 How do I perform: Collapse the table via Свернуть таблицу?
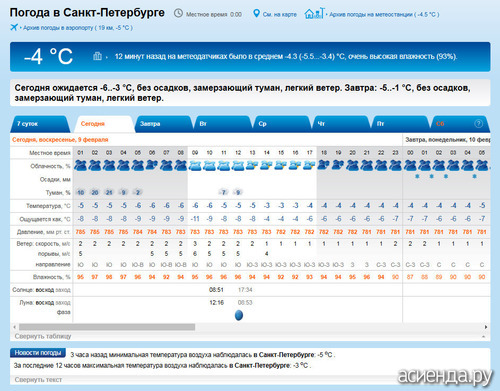(43, 336)
